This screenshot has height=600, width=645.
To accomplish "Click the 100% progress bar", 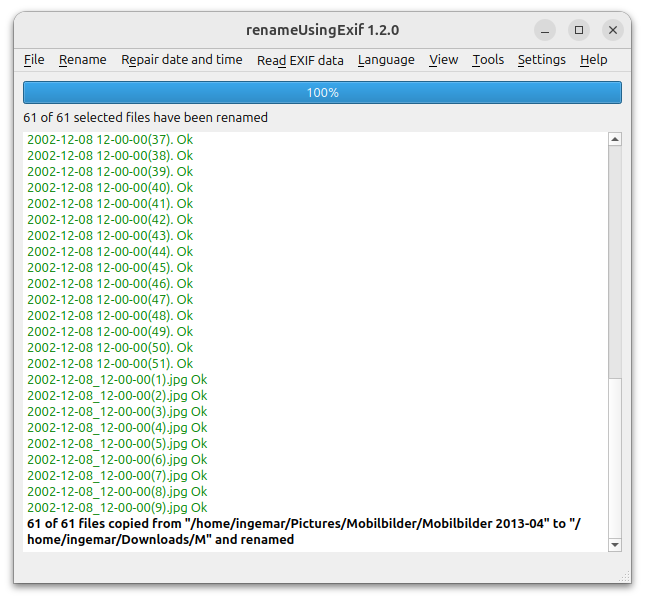I will (x=322, y=93).
